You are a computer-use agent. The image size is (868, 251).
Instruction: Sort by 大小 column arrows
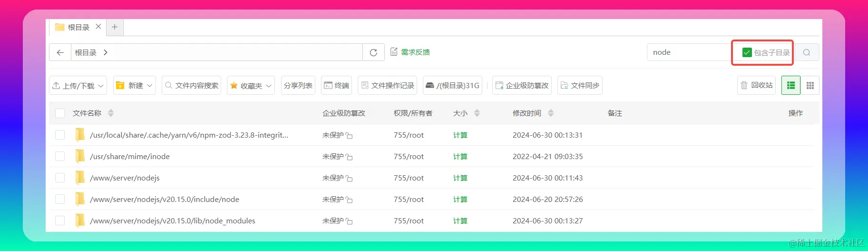477,113
